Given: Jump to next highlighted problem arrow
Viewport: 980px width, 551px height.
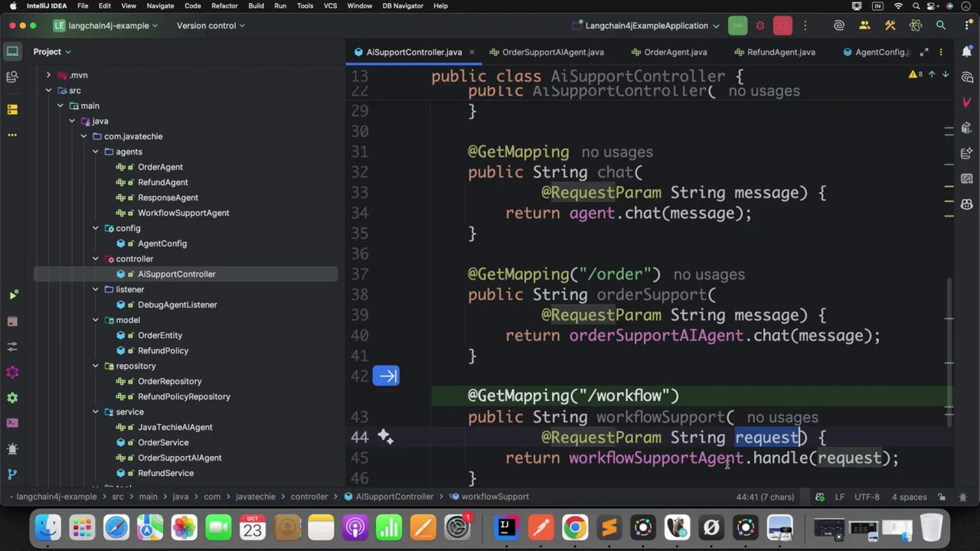Looking at the screenshot, I should (x=946, y=74).
